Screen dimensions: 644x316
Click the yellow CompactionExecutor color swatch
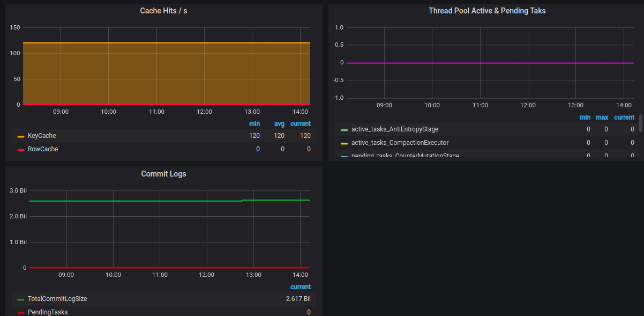[345, 143]
